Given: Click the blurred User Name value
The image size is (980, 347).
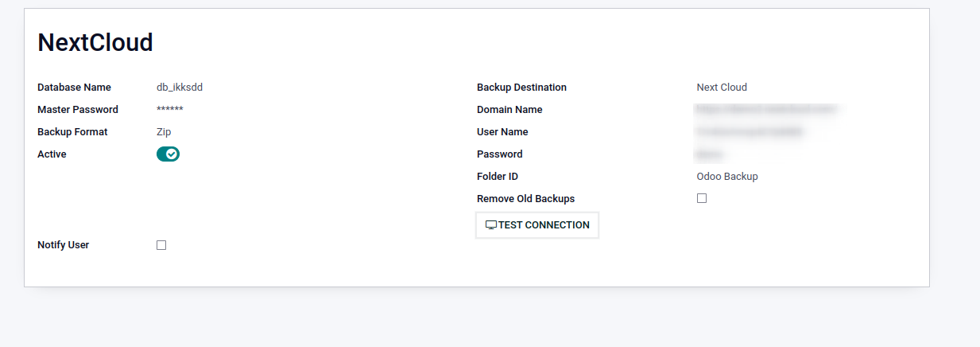Looking at the screenshot, I should 750,132.
